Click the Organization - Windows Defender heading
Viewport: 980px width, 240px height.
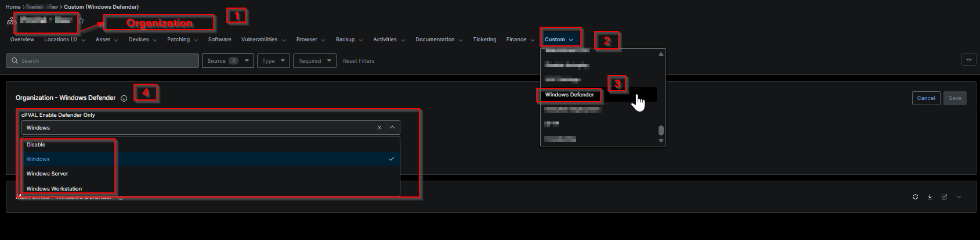[66, 98]
